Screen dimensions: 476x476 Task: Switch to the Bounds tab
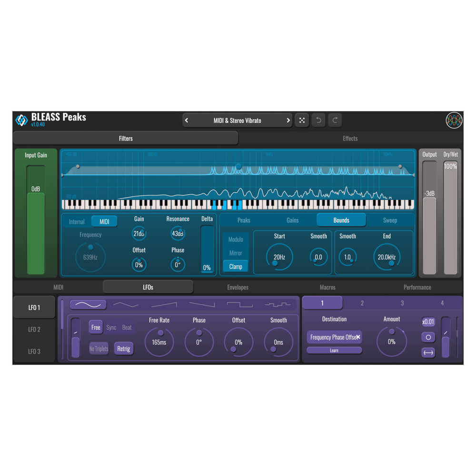tap(341, 220)
